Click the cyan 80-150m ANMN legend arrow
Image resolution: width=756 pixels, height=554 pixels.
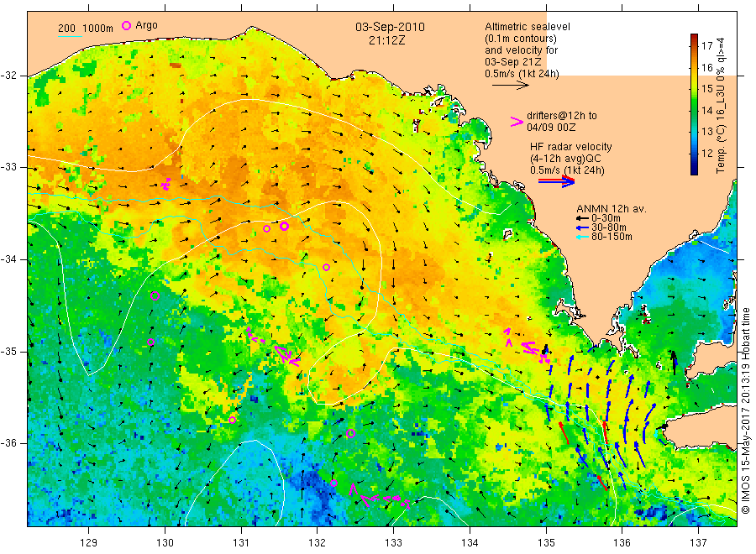click(x=582, y=237)
